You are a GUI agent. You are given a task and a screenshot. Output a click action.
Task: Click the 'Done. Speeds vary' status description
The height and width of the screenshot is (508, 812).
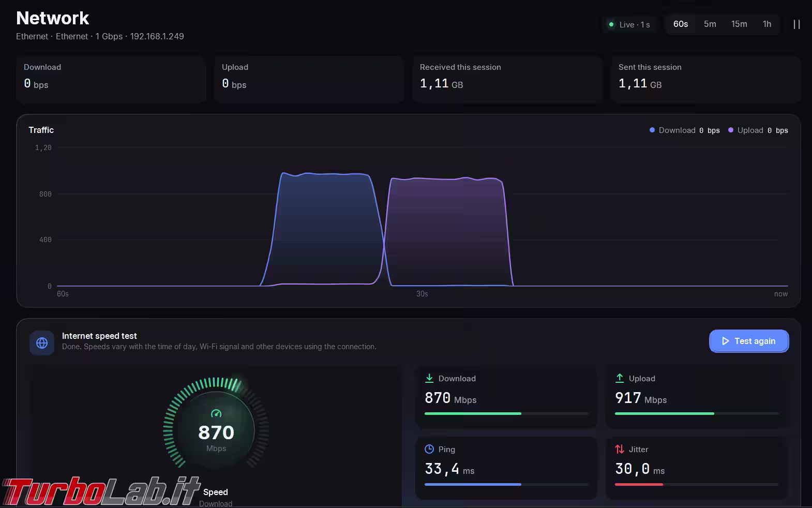tap(219, 347)
